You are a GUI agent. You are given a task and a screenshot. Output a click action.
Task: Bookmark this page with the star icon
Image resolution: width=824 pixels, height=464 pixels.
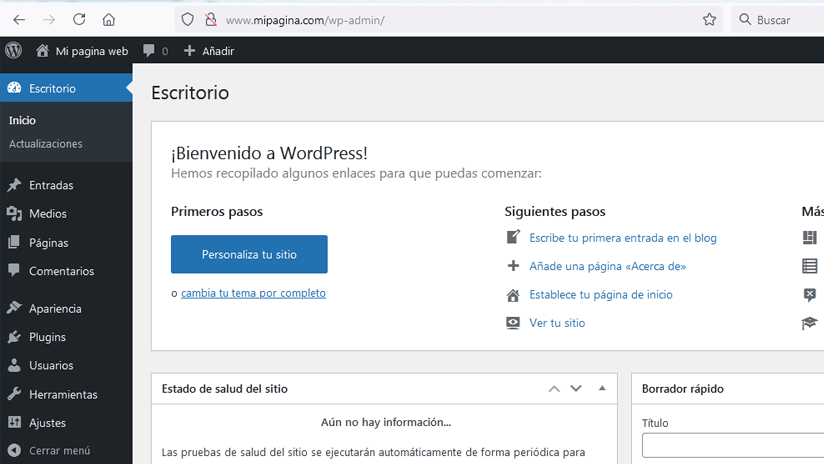pyautogui.click(x=709, y=20)
